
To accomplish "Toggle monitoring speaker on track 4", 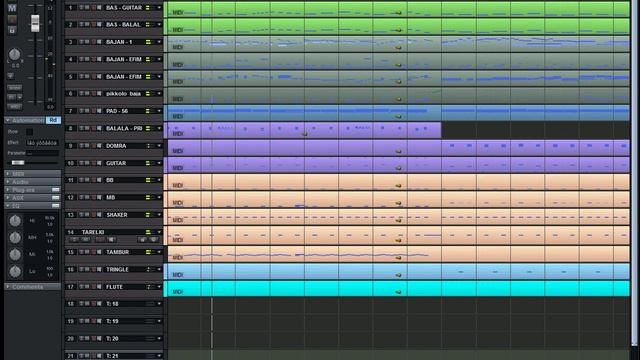I will (x=99, y=59).
